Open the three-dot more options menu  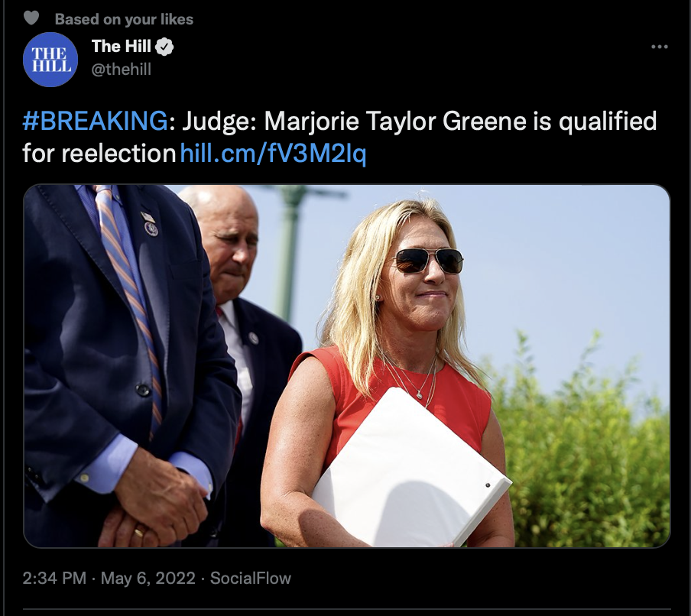pyautogui.click(x=659, y=47)
